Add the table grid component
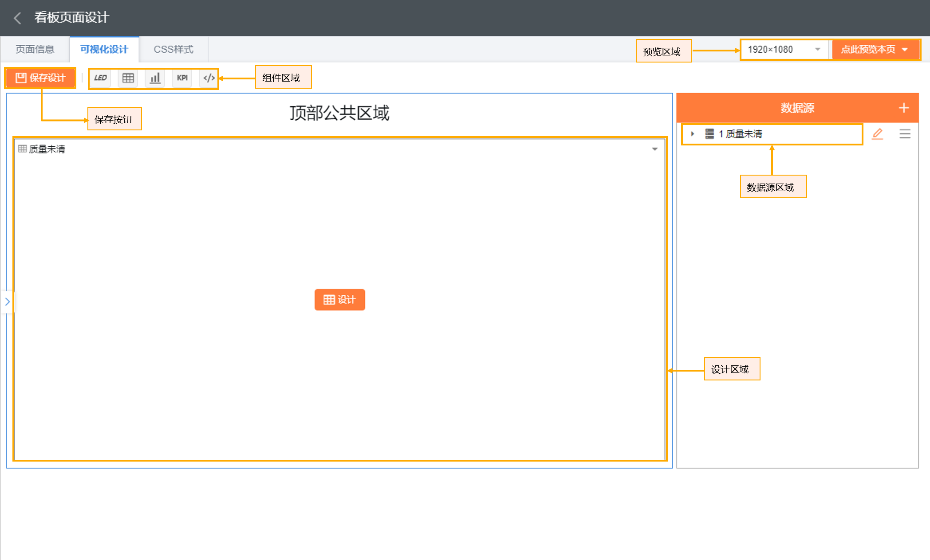This screenshot has width=930, height=560. pyautogui.click(x=128, y=78)
